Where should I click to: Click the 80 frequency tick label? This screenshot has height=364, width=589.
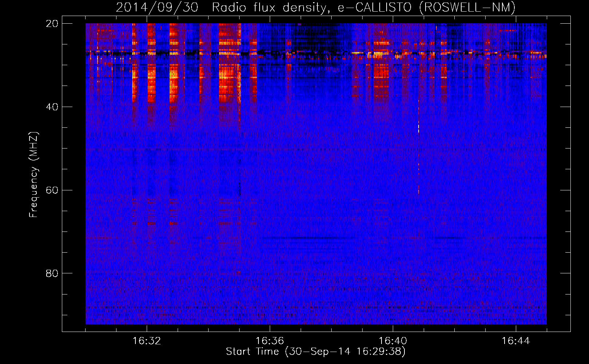[52, 273]
